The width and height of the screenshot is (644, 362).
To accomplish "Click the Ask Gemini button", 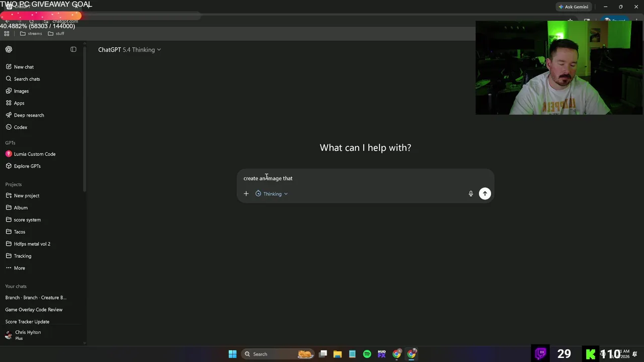I will [x=573, y=7].
